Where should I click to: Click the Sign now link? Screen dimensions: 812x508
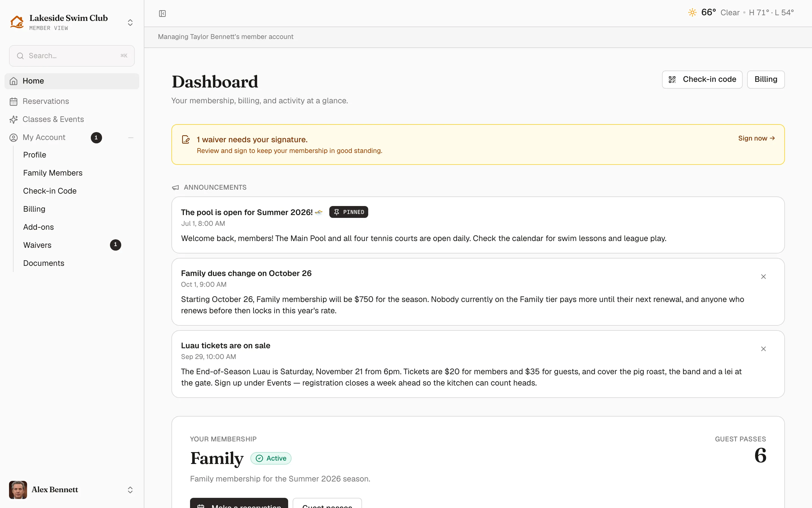click(x=756, y=138)
